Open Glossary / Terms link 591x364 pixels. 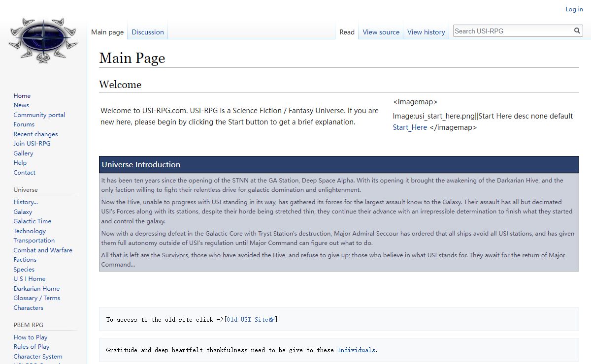point(37,298)
